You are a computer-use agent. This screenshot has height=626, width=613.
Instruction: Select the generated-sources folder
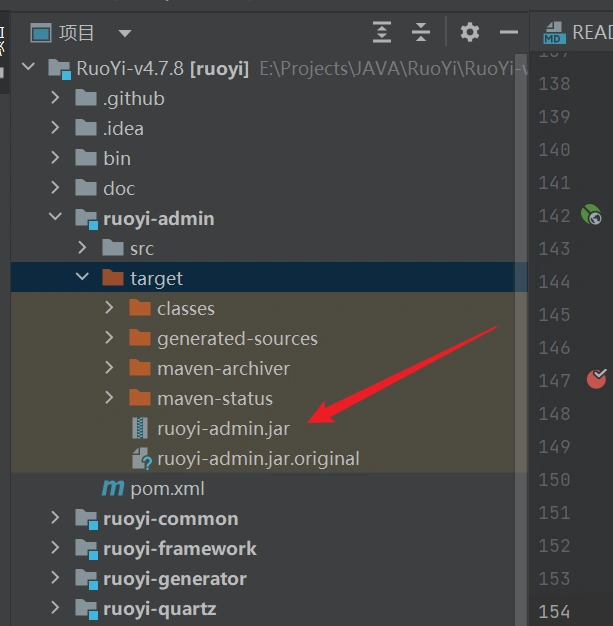[237, 339]
